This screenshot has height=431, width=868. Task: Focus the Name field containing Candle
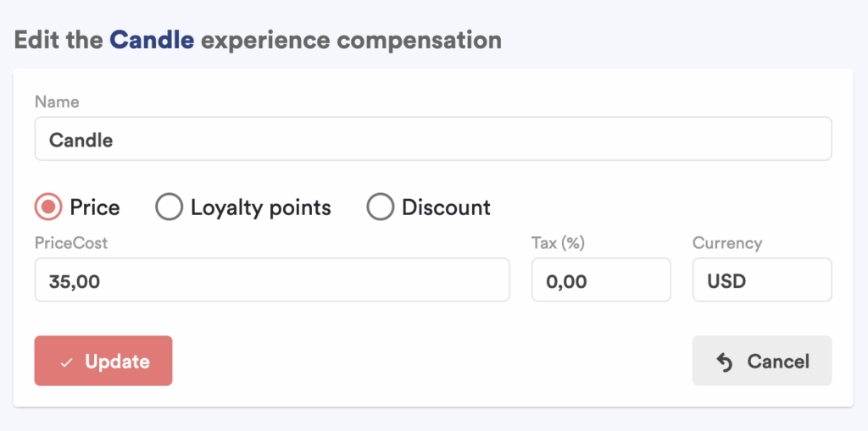click(x=432, y=140)
